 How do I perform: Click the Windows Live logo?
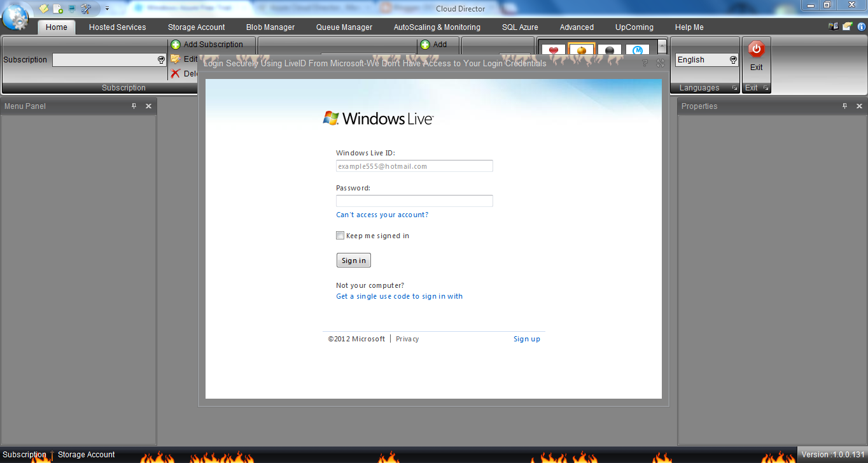pos(378,118)
